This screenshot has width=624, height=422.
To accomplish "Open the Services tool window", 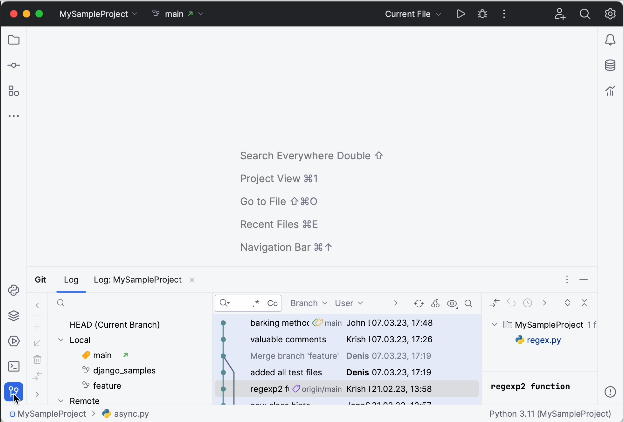I will click(14, 341).
